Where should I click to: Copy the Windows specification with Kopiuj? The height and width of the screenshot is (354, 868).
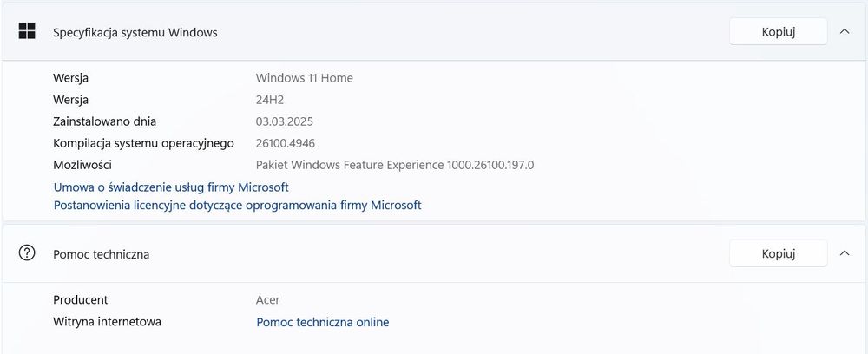point(778,31)
